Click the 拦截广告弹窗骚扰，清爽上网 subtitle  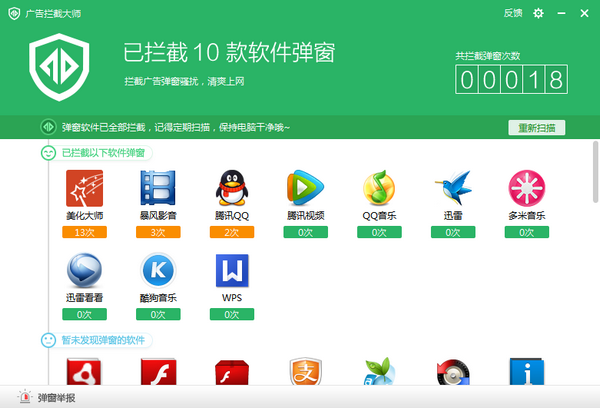point(184,81)
